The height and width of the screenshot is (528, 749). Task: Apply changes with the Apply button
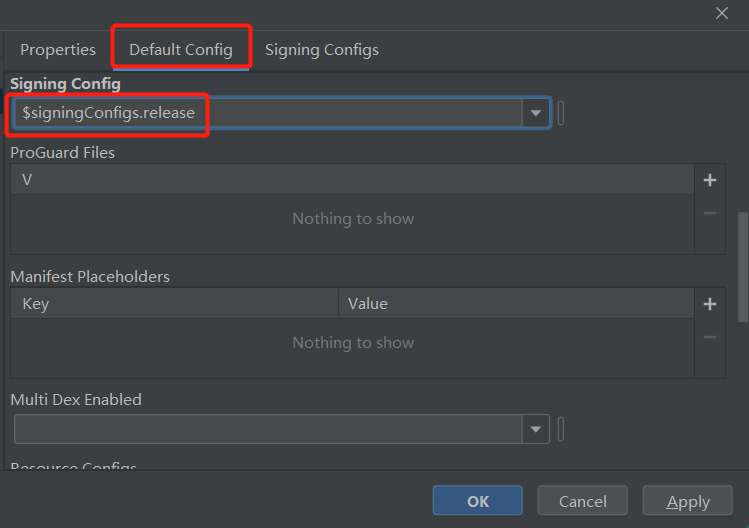click(x=688, y=501)
